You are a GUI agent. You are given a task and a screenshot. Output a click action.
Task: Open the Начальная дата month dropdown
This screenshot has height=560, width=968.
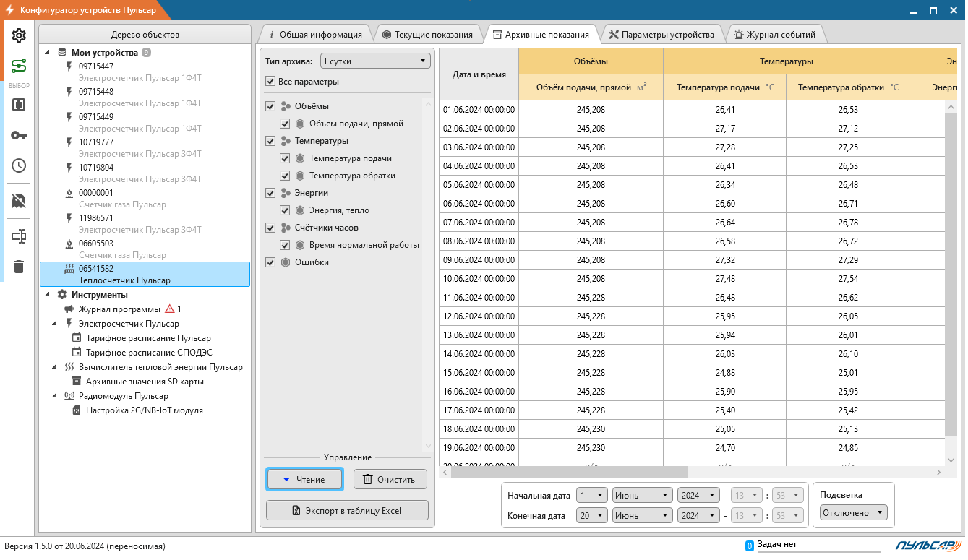(x=643, y=496)
